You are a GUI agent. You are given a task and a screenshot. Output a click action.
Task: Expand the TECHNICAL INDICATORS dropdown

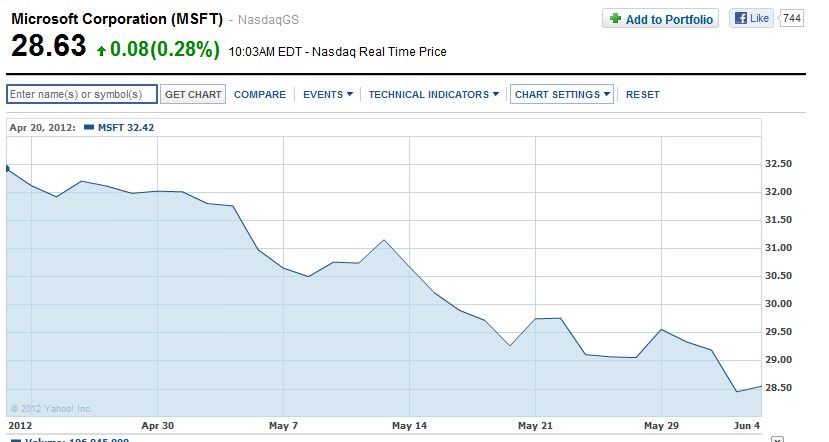tap(434, 95)
